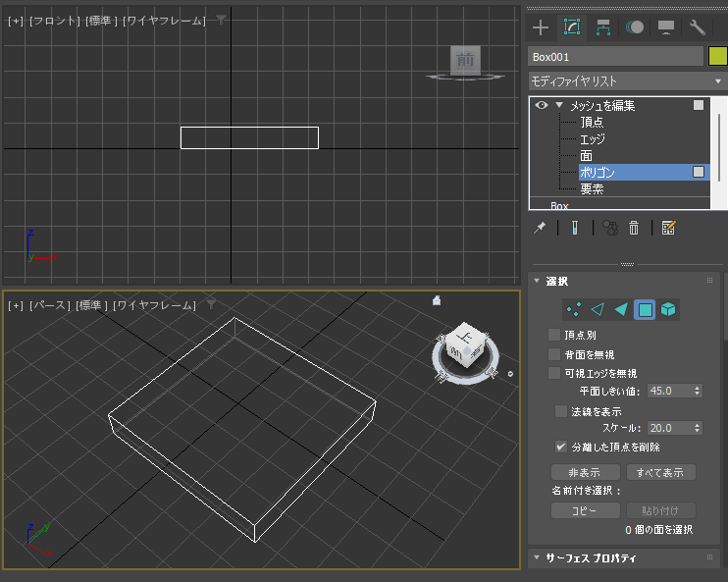
Task: Click the Pin Stack icon
Action: tap(540, 228)
